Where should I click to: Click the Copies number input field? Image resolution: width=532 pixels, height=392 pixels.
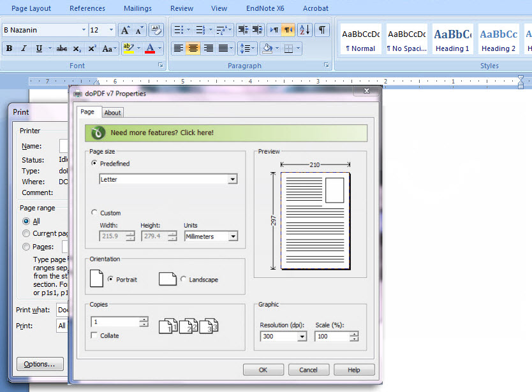tap(115, 322)
